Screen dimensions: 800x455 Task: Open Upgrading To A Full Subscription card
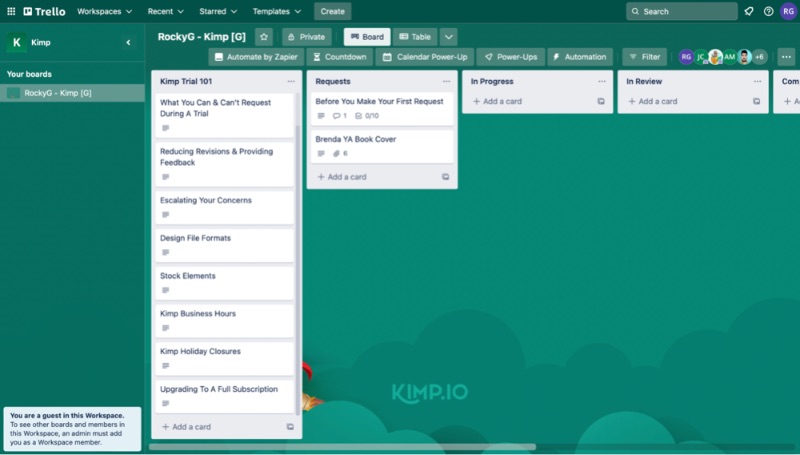[224, 396]
